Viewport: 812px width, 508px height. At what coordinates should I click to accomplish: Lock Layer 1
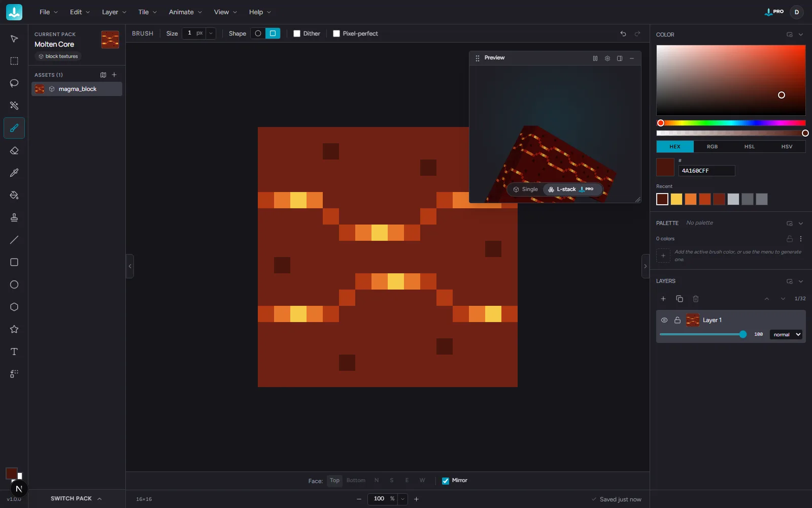678,320
